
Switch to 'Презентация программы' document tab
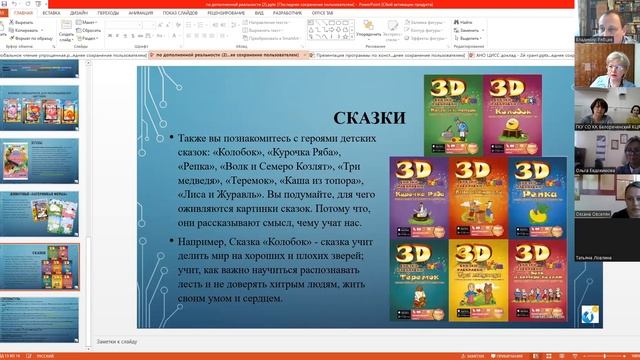[387, 55]
